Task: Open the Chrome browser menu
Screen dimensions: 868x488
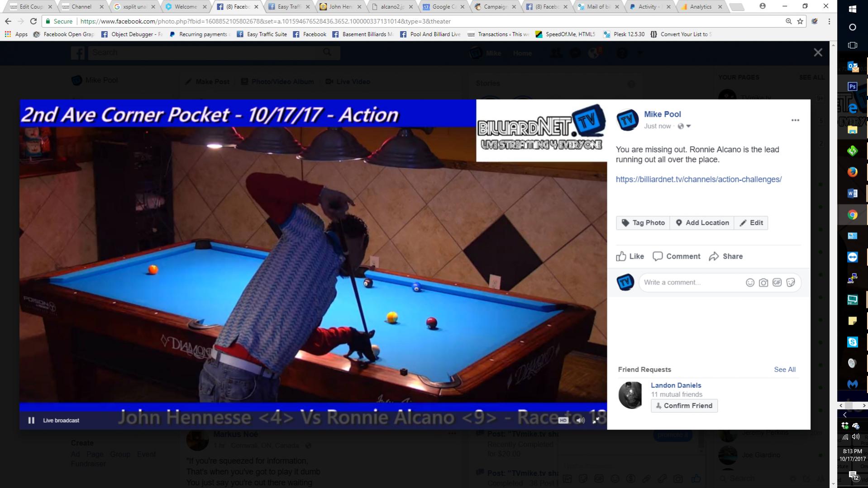Action: coord(829,21)
